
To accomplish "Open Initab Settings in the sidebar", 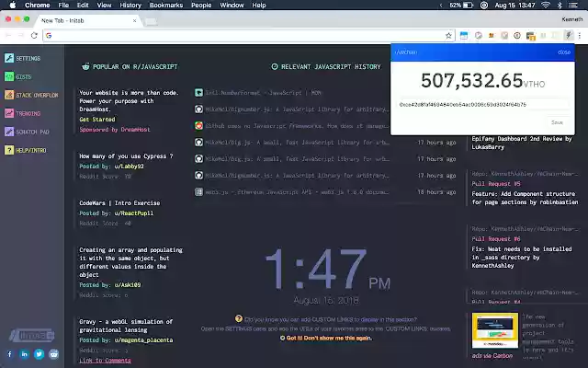I will coord(22,58).
